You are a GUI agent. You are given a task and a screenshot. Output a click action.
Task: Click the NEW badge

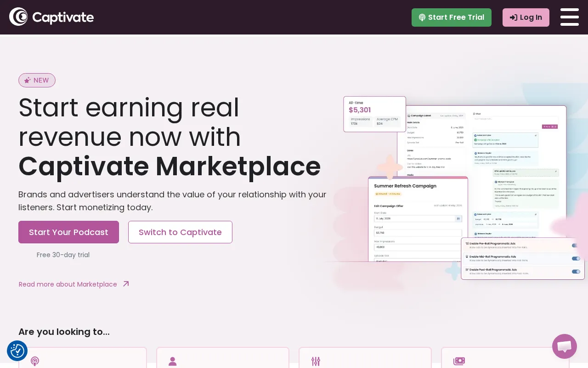[37, 80]
